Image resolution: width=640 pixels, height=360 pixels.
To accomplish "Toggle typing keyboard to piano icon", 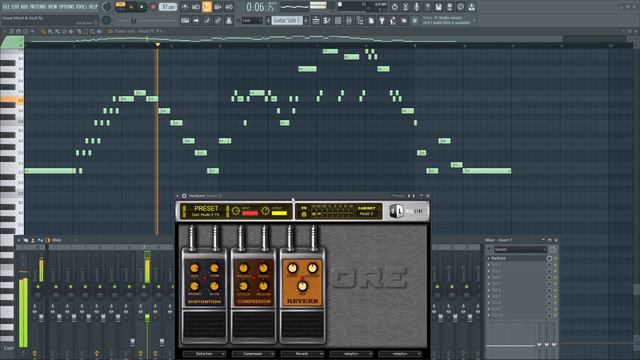I will point(185,20).
